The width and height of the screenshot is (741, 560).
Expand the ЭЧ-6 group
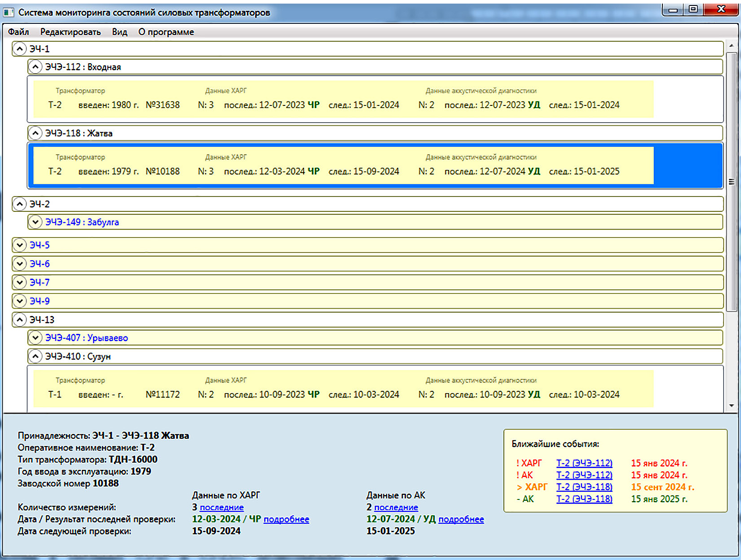click(19, 264)
